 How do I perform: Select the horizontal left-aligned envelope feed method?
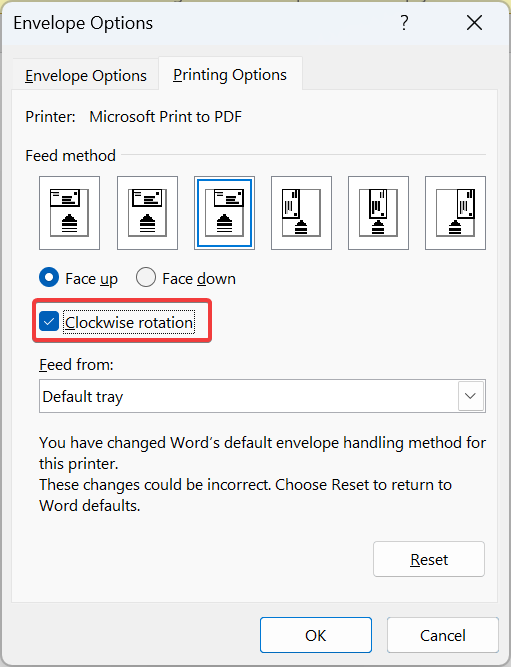69,213
